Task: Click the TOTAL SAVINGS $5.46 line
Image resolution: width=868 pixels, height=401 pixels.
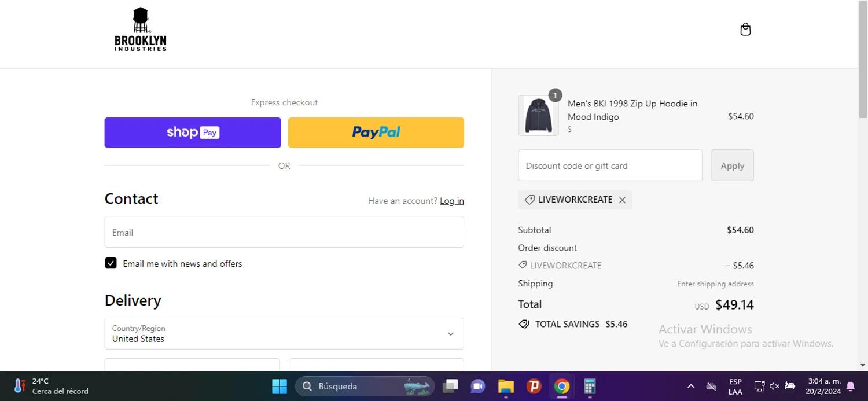Action: point(573,324)
